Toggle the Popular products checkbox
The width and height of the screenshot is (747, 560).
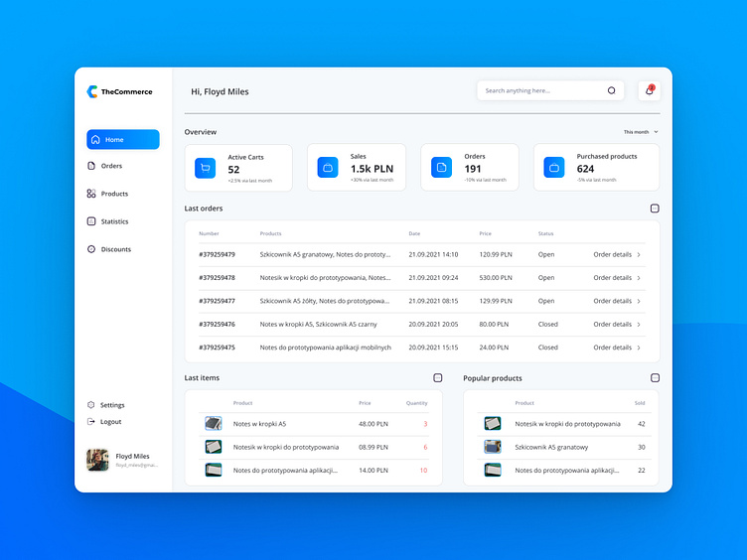tap(655, 378)
